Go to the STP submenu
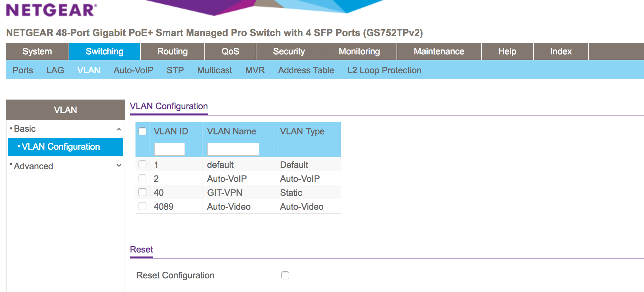The height and width of the screenshot is (292, 644). (175, 70)
